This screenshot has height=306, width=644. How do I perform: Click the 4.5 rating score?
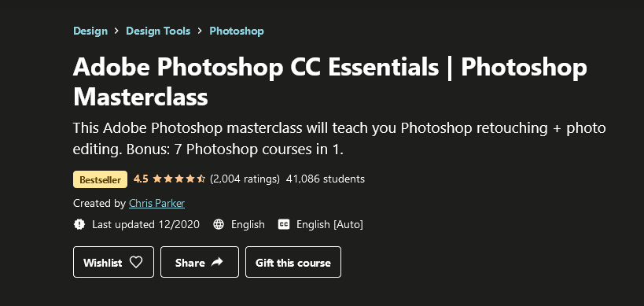pos(141,179)
